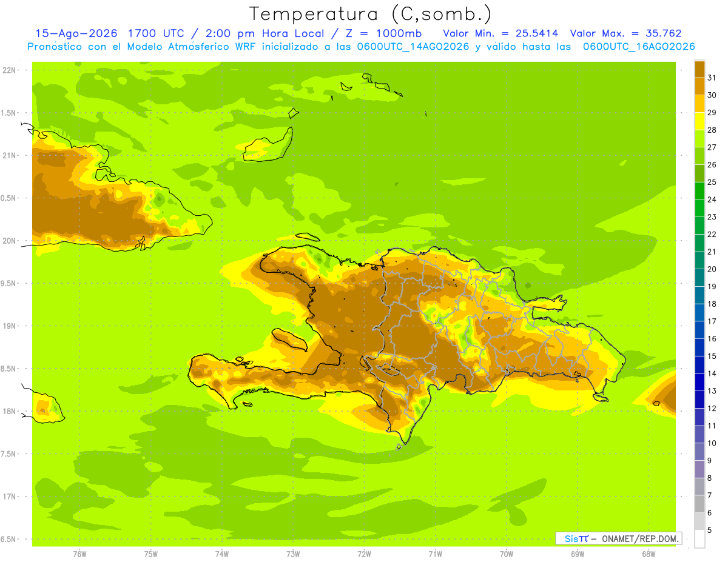Click the white colorbar segment below 5
The width and height of the screenshot is (728, 562).
(x=699, y=538)
